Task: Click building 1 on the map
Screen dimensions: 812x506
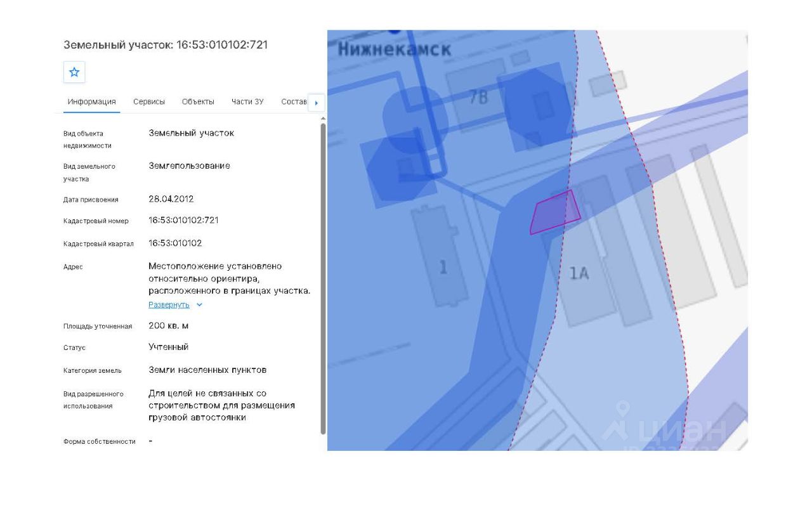Action: pos(443,267)
